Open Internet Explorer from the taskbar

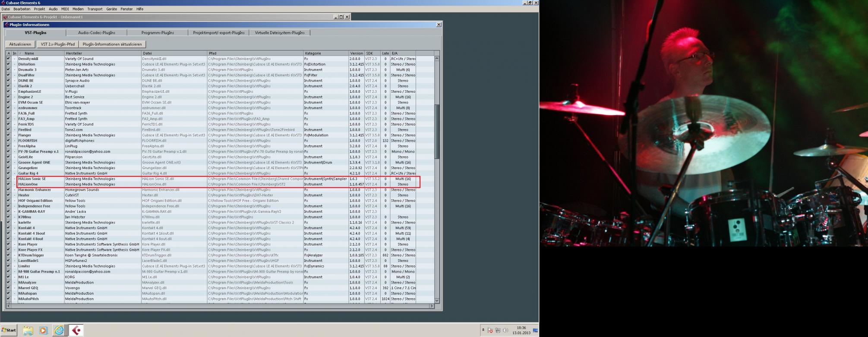point(59,331)
